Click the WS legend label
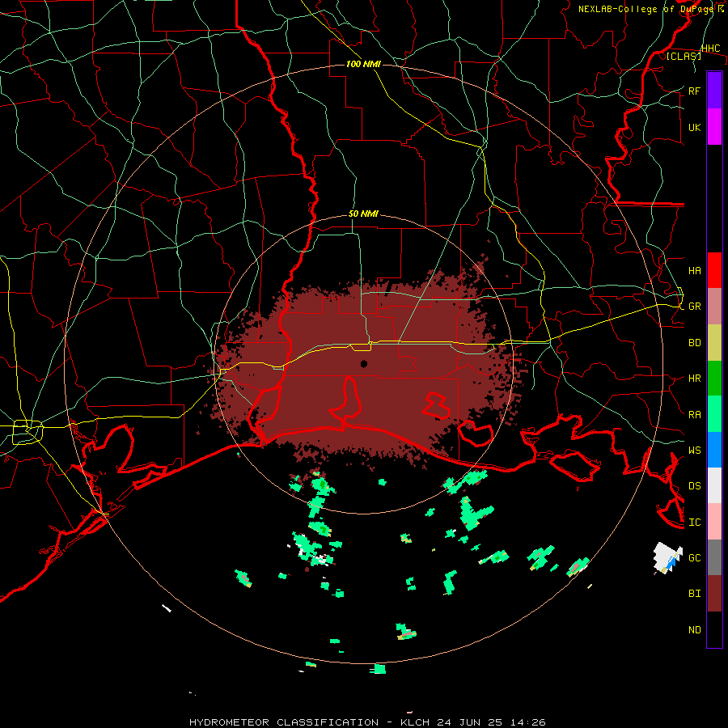 pos(694,451)
